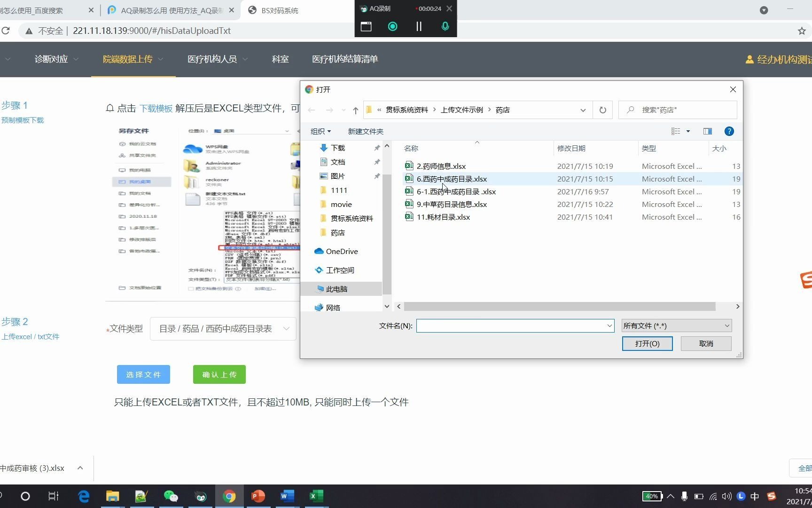Select 下载 in the navigation pane
This screenshot has width=812, height=508.
pos(338,148)
